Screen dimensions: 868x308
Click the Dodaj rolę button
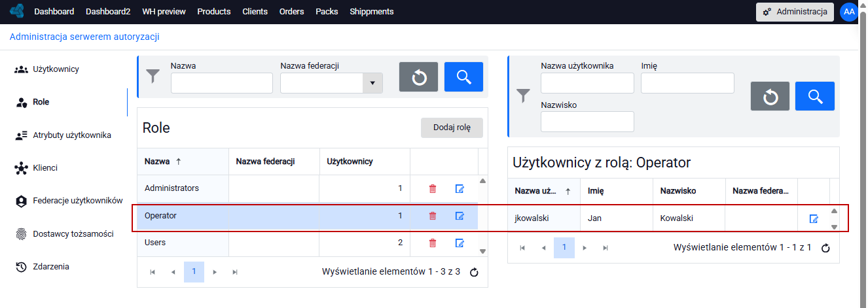point(452,128)
